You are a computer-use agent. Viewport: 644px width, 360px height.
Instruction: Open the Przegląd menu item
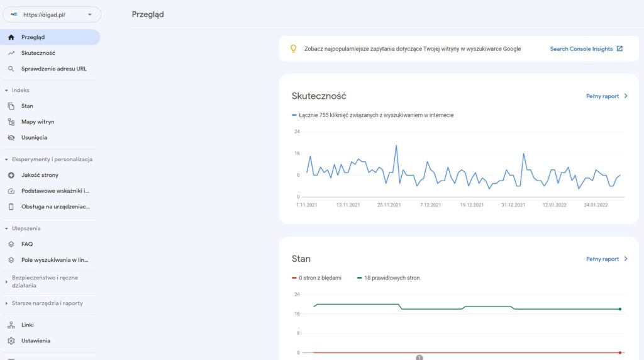tap(50, 37)
